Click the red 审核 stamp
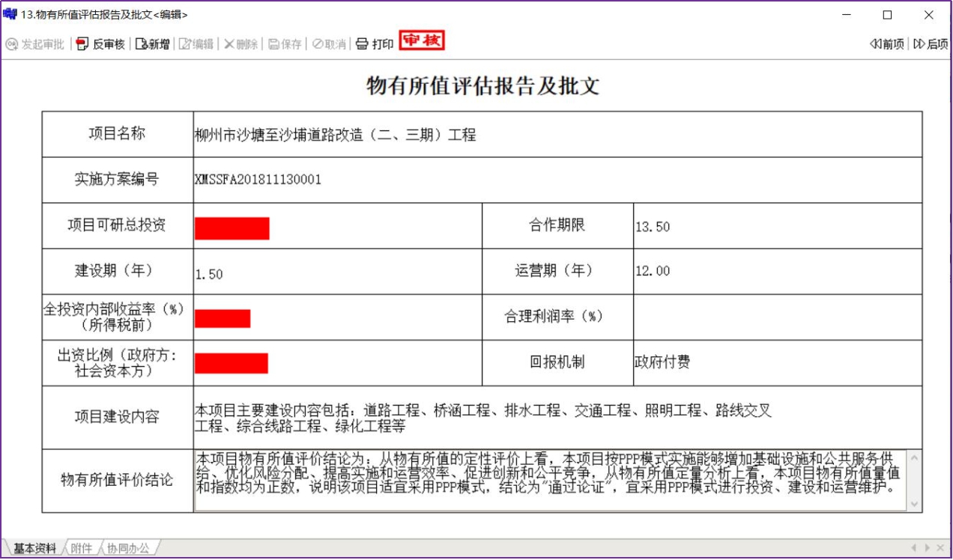 [x=422, y=41]
